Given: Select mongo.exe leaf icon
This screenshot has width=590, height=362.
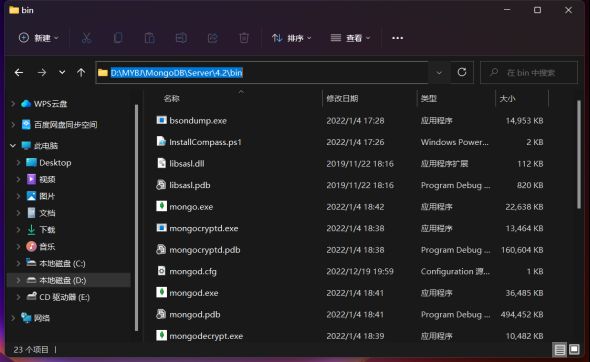Looking at the screenshot, I should [161, 206].
